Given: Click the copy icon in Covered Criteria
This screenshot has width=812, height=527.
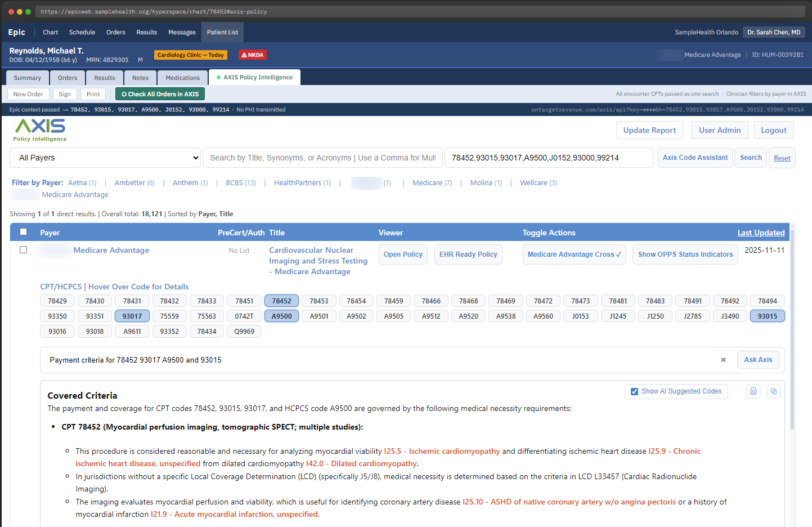Looking at the screenshot, I should (774, 391).
